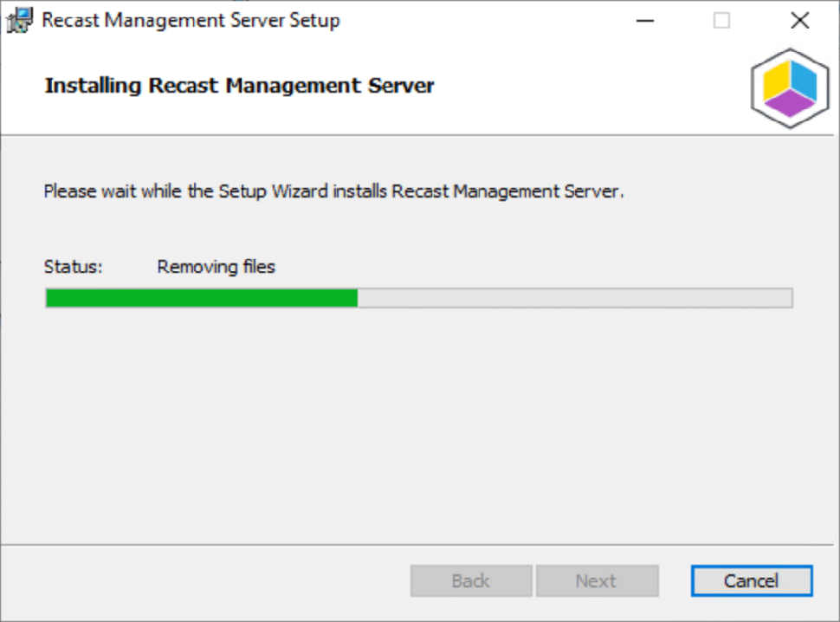Close the setup wizard window
The image size is (840, 622).
800,21
